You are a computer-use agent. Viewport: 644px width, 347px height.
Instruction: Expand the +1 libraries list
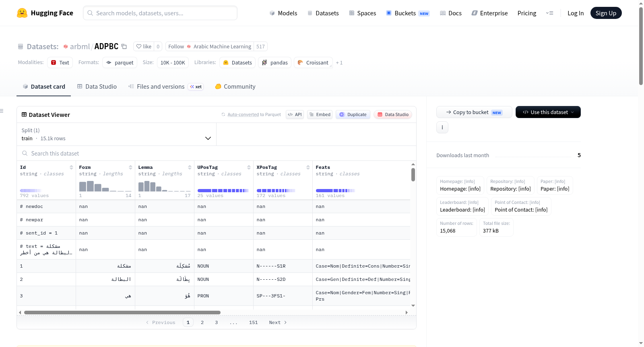(x=339, y=62)
